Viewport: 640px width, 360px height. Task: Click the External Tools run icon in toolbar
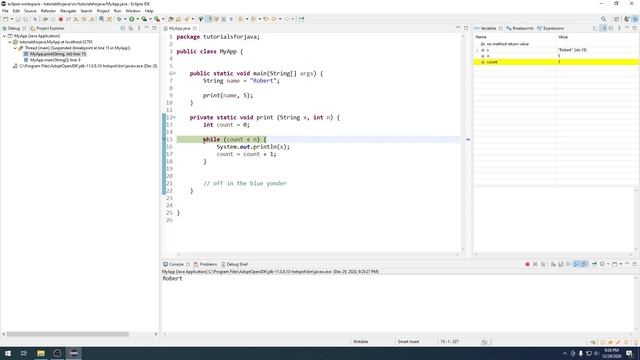[156, 19]
